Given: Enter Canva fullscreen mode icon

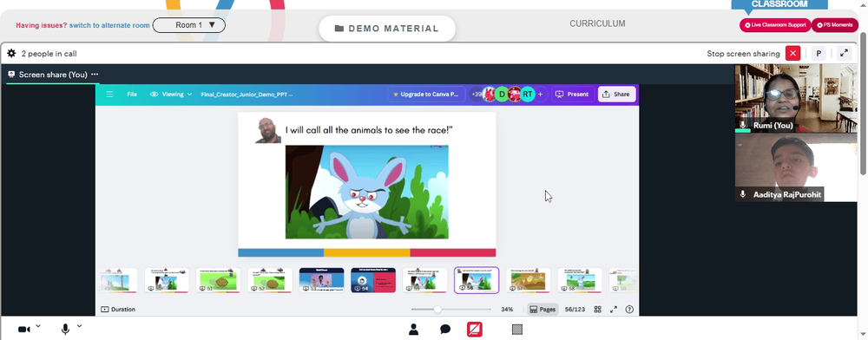Looking at the screenshot, I should [x=614, y=310].
